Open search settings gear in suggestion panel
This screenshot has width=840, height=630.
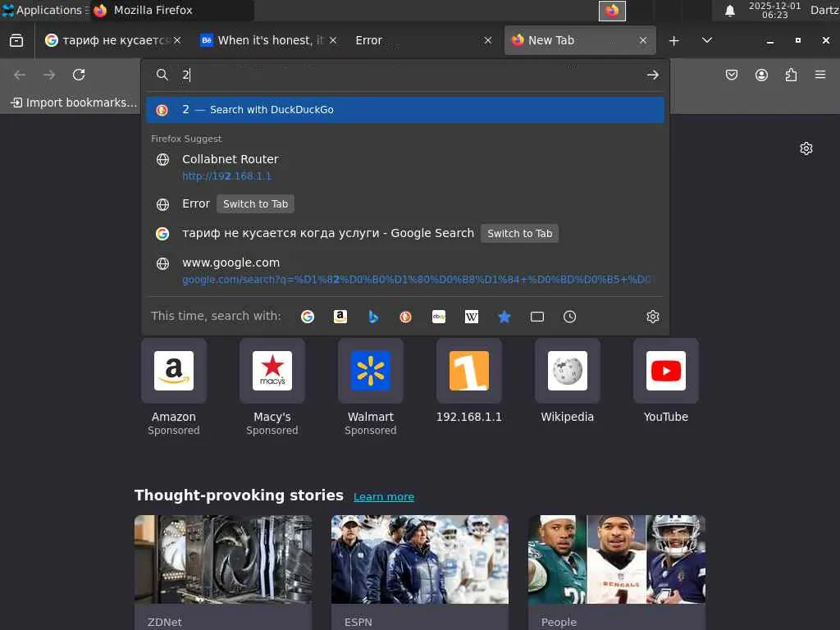[653, 317]
